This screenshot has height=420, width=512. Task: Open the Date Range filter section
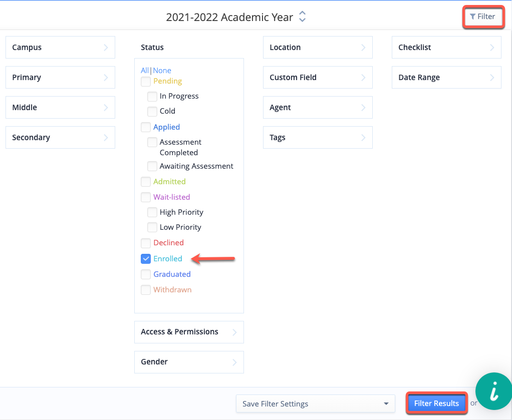(x=446, y=78)
